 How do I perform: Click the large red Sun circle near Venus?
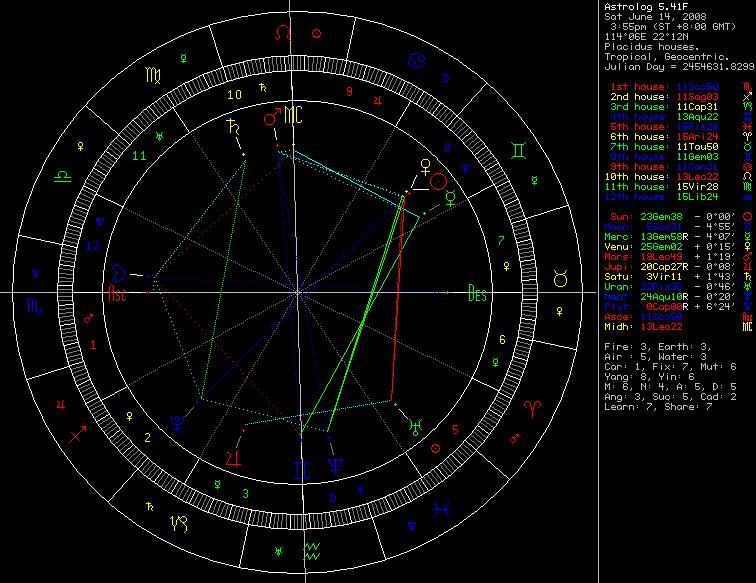click(438, 181)
